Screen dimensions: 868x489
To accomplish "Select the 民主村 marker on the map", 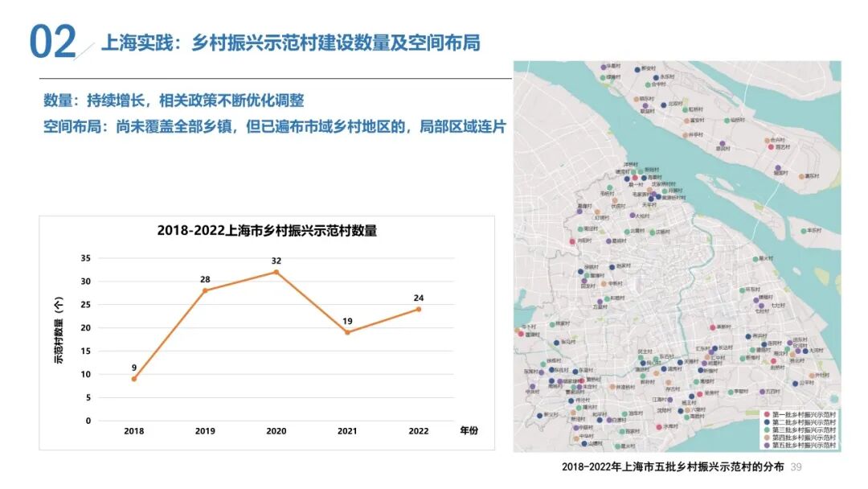I will [x=640, y=356].
